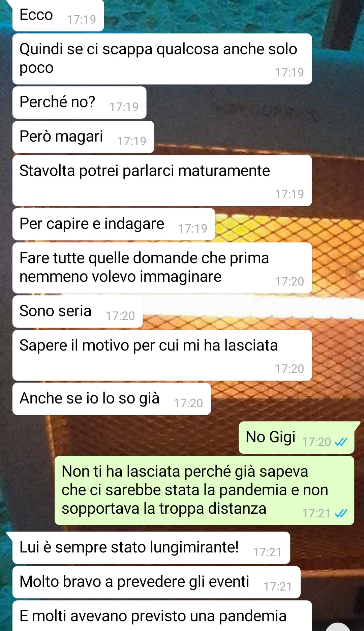Select the "Molto bravo a prevedere gli eventi" message
This screenshot has width=364, height=631.
tap(156, 582)
